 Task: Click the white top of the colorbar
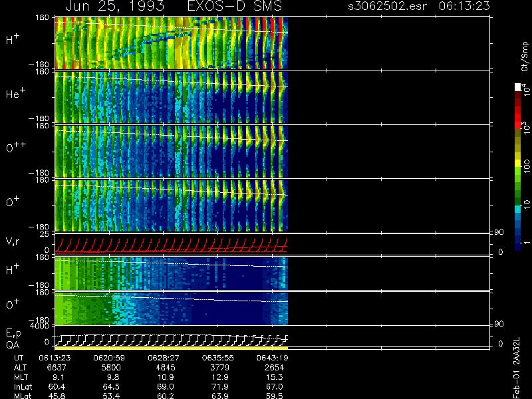click(518, 87)
